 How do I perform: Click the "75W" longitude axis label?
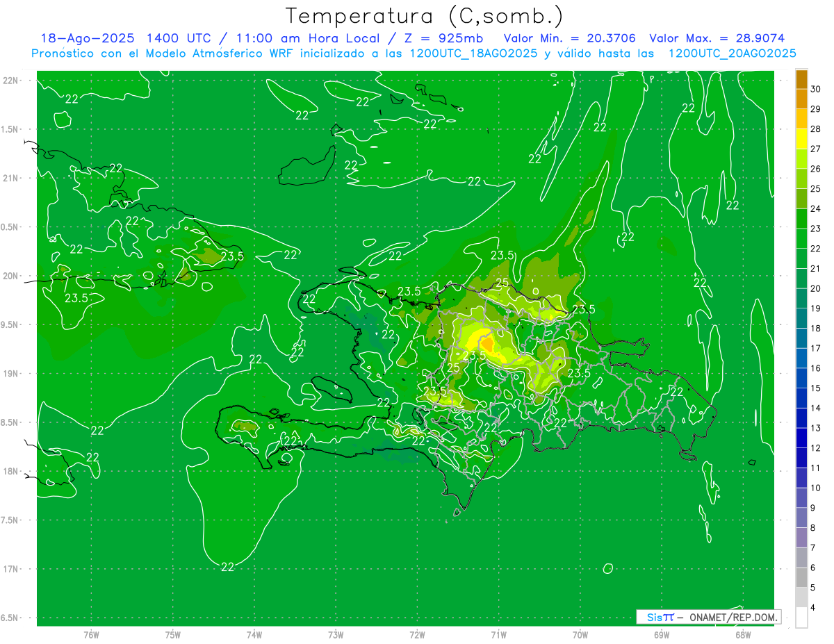point(173,634)
